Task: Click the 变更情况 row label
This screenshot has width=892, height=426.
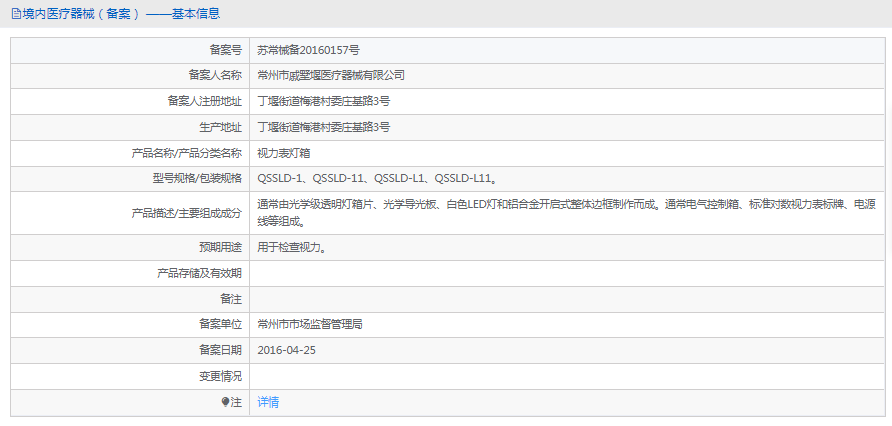Action: click(x=220, y=376)
